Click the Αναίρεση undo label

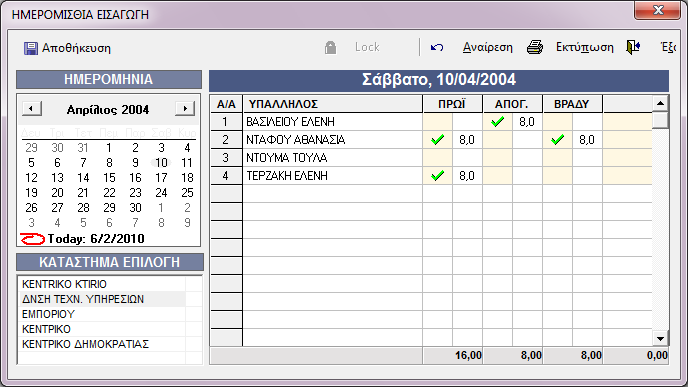click(487, 47)
